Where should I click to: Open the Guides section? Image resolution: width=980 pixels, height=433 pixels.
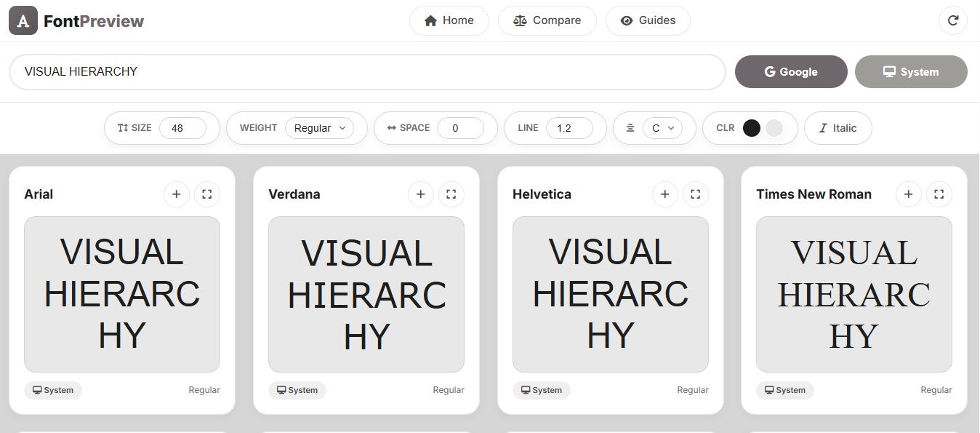pos(647,20)
